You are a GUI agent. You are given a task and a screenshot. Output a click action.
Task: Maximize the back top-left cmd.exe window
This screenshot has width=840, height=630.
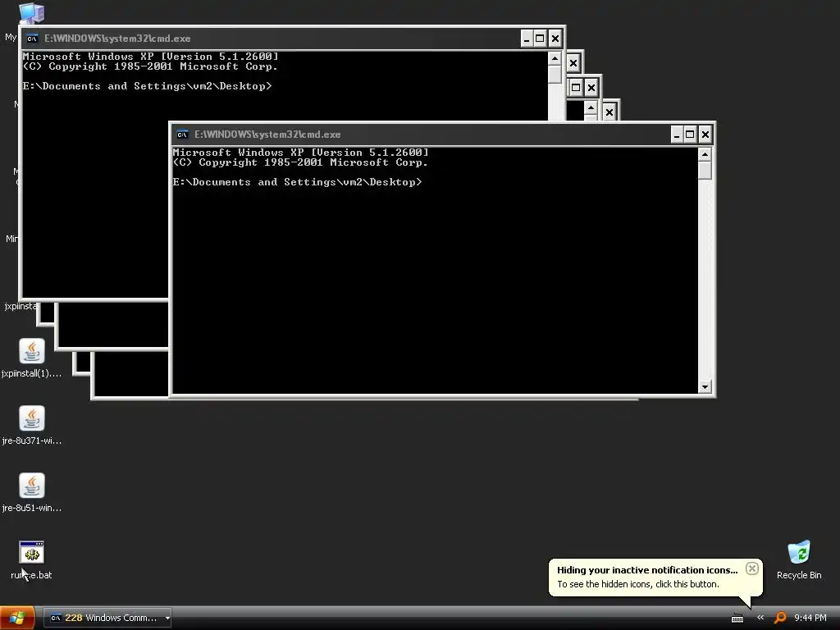coord(540,39)
